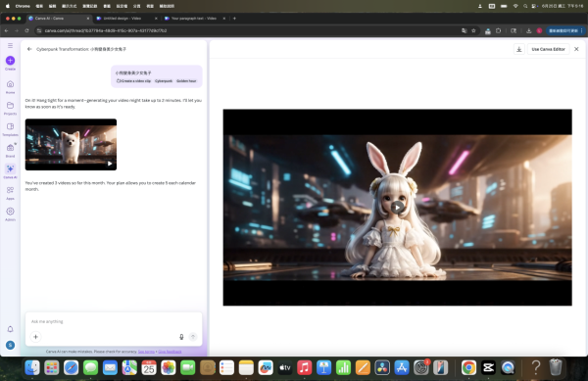Open Finder from the Dock
This screenshot has height=381, width=588.
[32, 367]
